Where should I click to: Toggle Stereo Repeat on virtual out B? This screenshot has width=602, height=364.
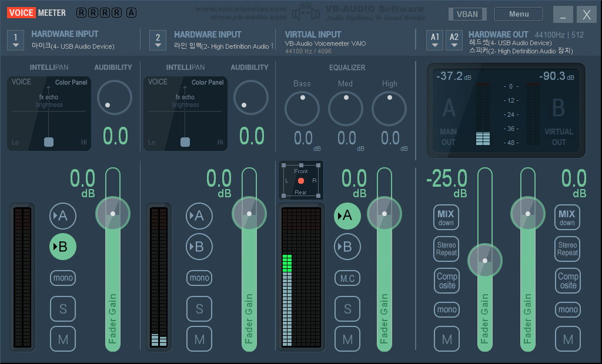pos(567,249)
